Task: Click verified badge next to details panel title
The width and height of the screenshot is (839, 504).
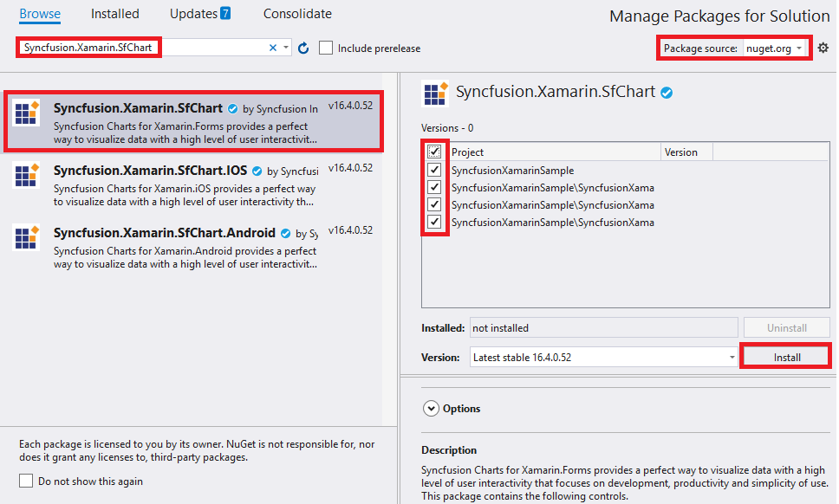Action: [667, 93]
